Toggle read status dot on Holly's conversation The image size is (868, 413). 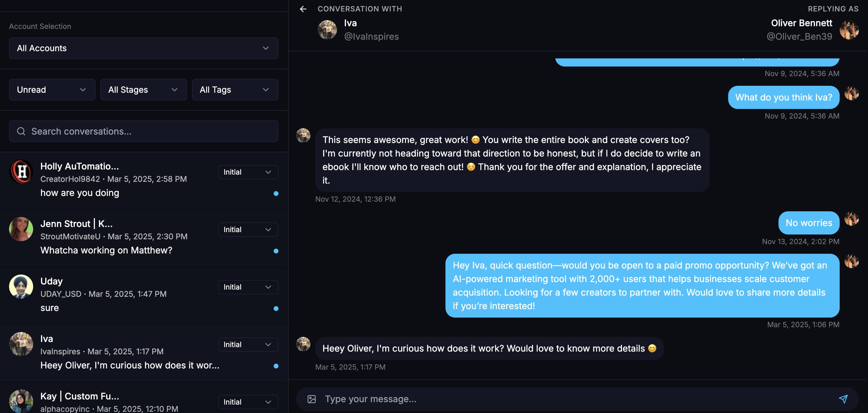[276, 193]
